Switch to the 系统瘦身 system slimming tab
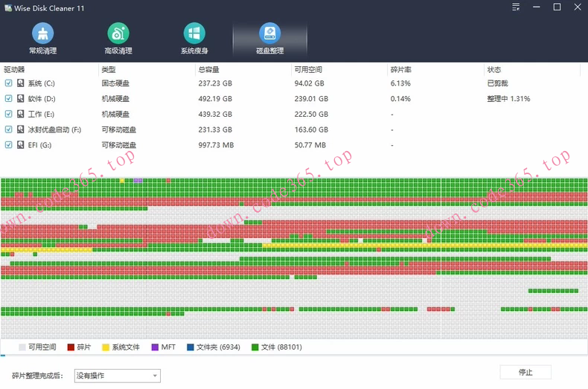This screenshot has width=588, height=389. tap(194, 39)
